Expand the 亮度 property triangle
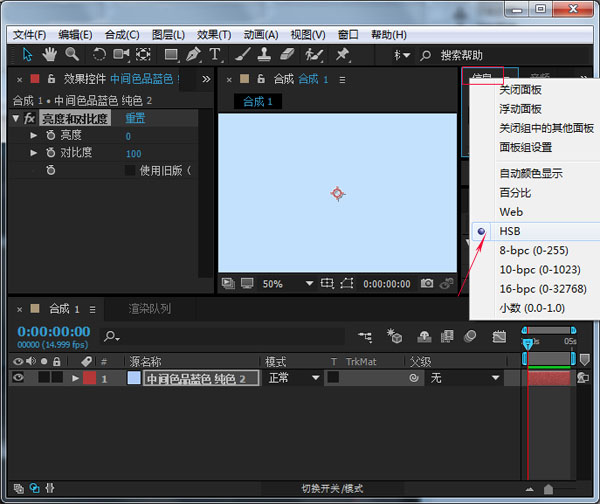The height and width of the screenshot is (504, 600). click(34, 135)
